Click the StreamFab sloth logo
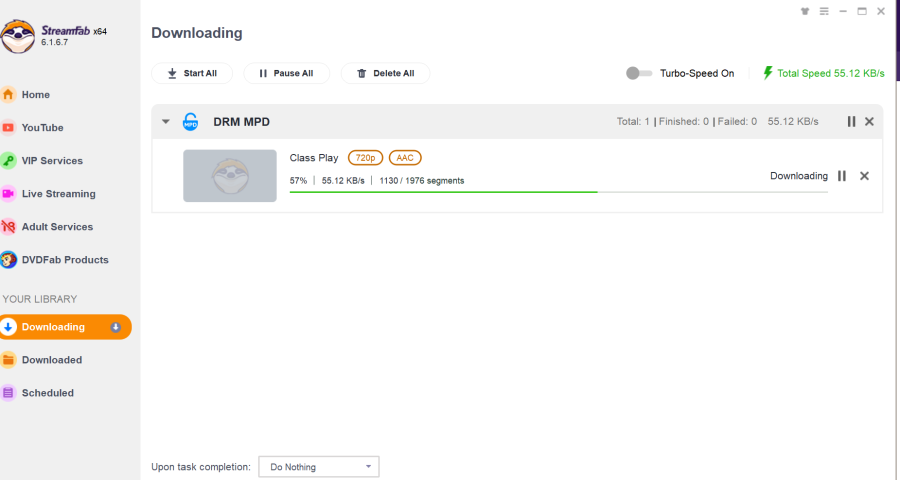This screenshot has width=900, height=480. point(17,36)
